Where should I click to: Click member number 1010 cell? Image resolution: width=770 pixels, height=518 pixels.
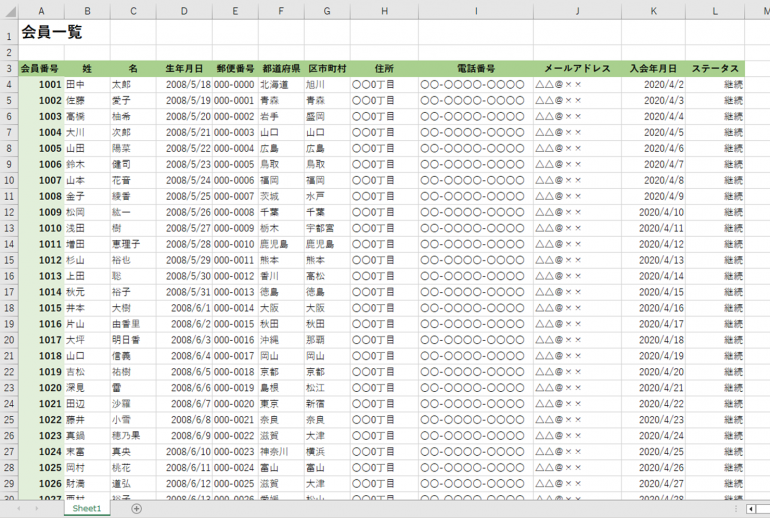(41, 228)
